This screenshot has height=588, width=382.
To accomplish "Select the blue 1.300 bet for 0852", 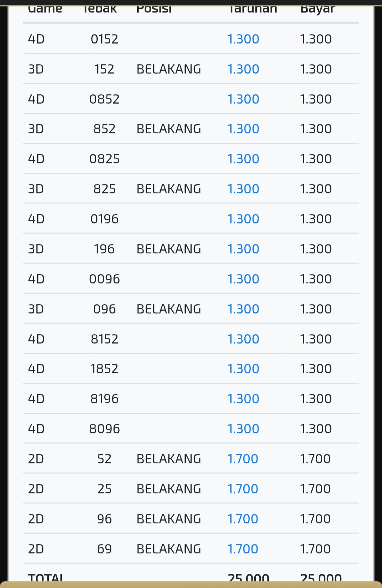I will (243, 99).
